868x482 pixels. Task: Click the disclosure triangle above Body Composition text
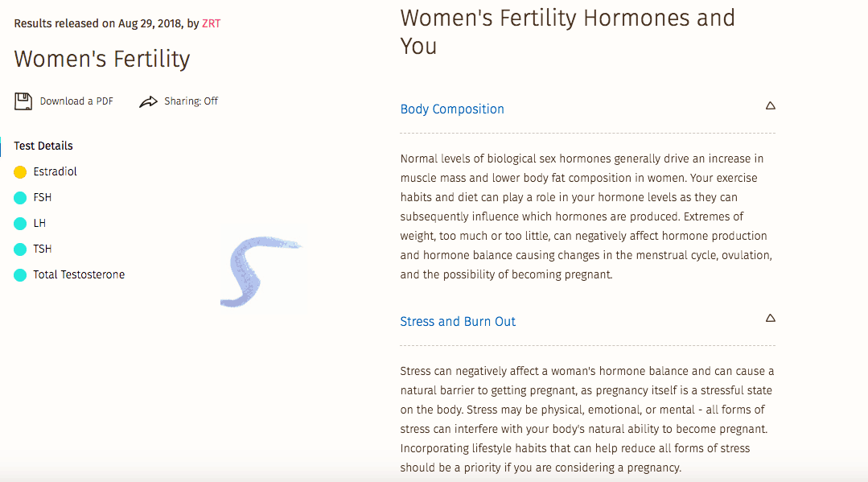tap(770, 105)
